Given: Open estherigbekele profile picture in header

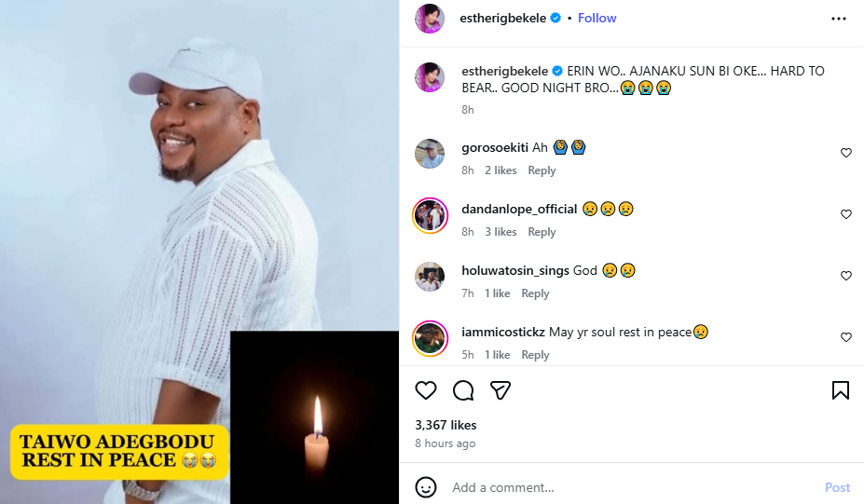Looking at the screenshot, I should coord(430,18).
